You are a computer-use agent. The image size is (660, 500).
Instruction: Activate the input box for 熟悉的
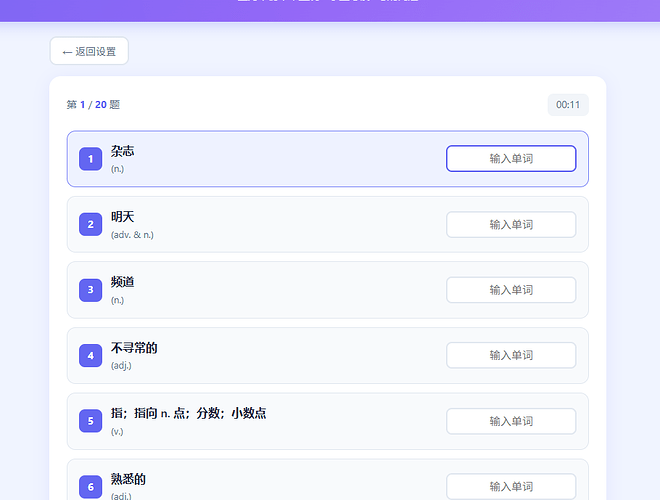(510, 486)
